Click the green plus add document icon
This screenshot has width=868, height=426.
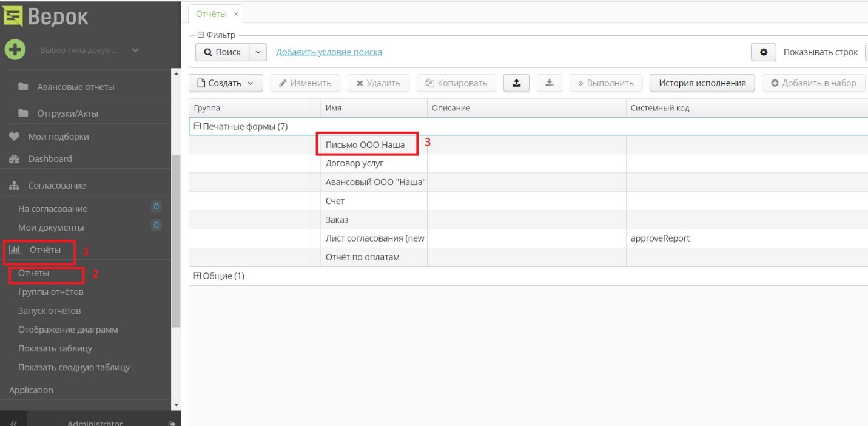15,50
